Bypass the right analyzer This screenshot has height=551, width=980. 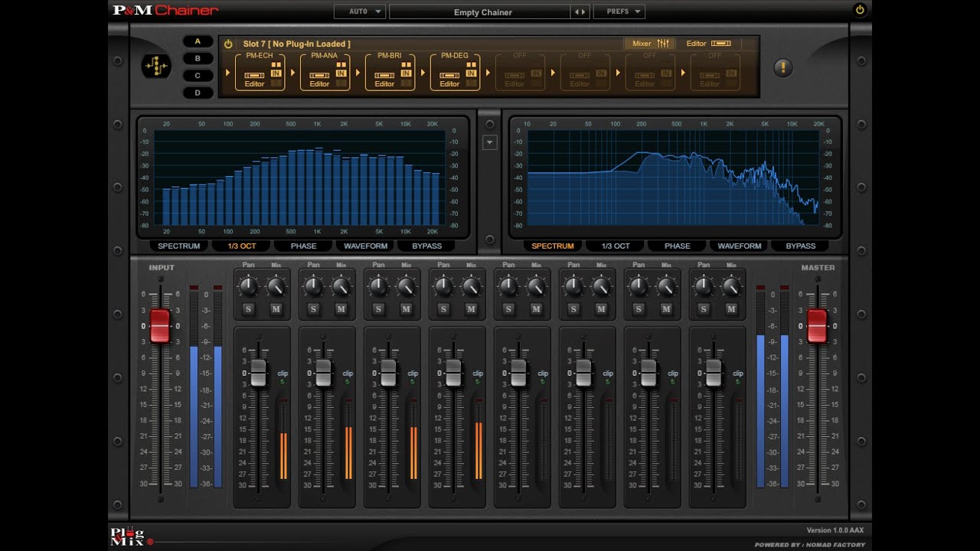pos(801,246)
